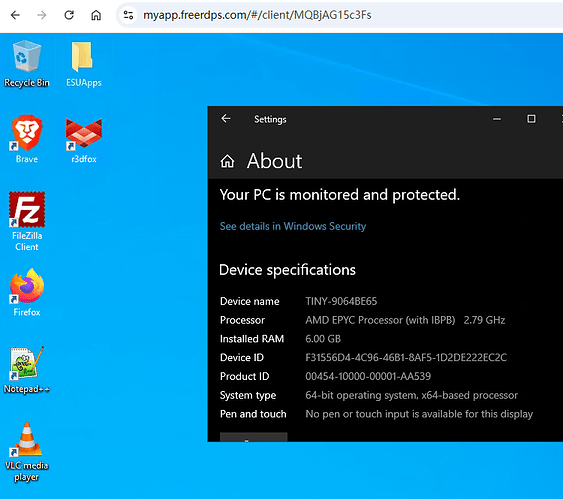Reload the browser page
This screenshot has width=563, height=499.
(69, 15)
